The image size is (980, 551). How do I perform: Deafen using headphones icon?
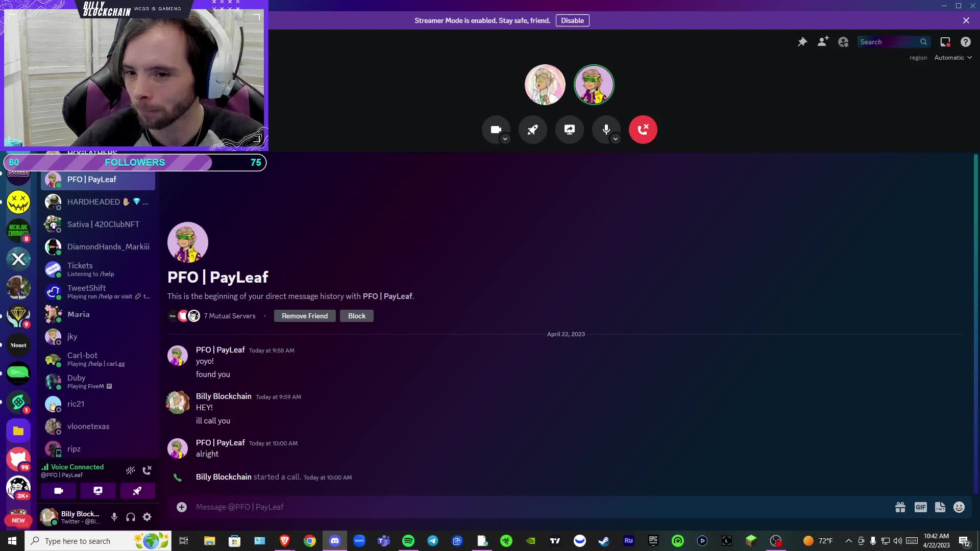131,517
